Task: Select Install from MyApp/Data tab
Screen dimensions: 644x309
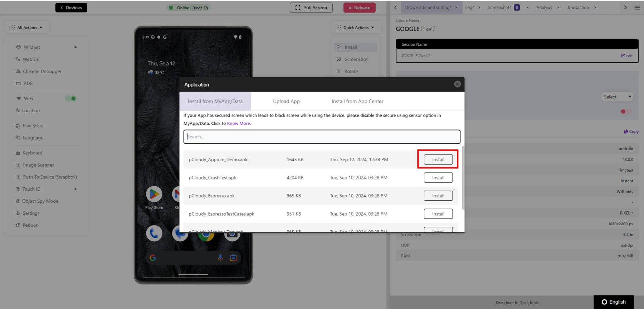Action: coord(215,102)
